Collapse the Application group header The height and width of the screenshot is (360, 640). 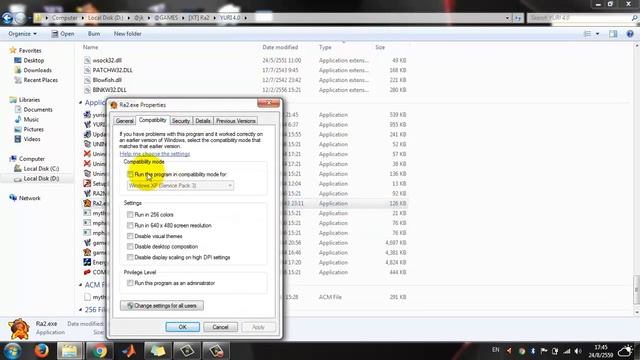80,102
